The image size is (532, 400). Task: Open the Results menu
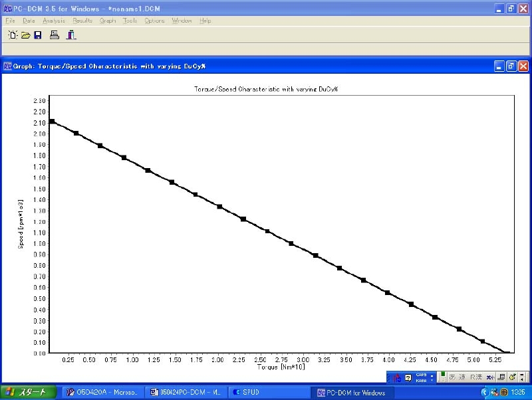(82, 21)
